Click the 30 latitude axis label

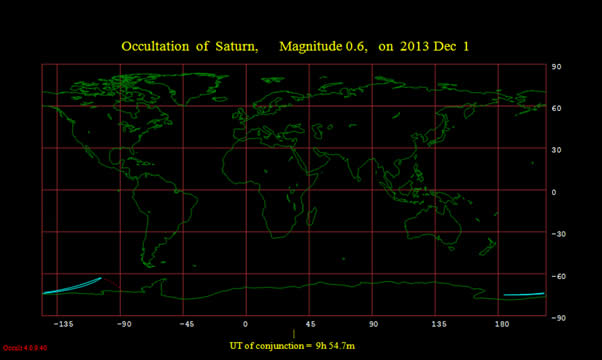click(x=556, y=150)
